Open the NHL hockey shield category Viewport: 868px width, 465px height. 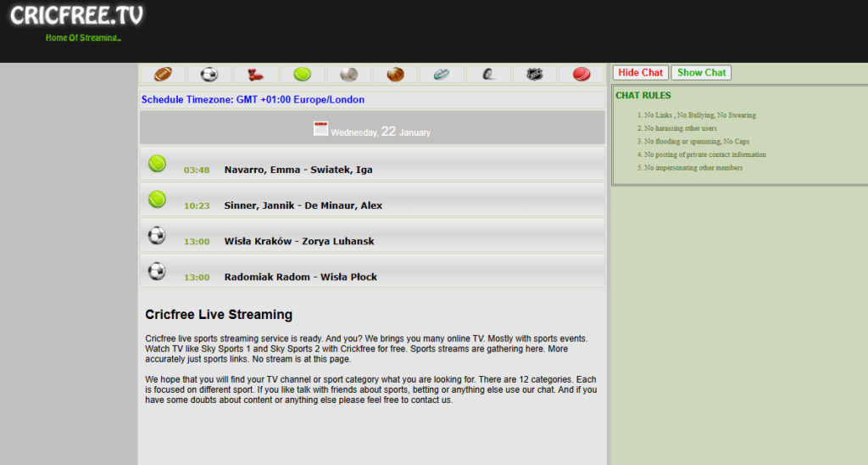535,75
